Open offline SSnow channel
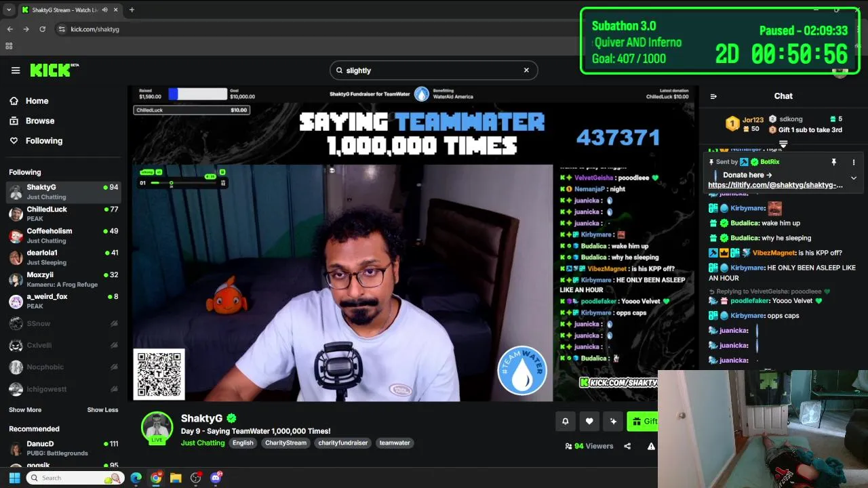Image resolution: width=868 pixels, height=488 pixels. pyautogui.click(x=63, y=324)
